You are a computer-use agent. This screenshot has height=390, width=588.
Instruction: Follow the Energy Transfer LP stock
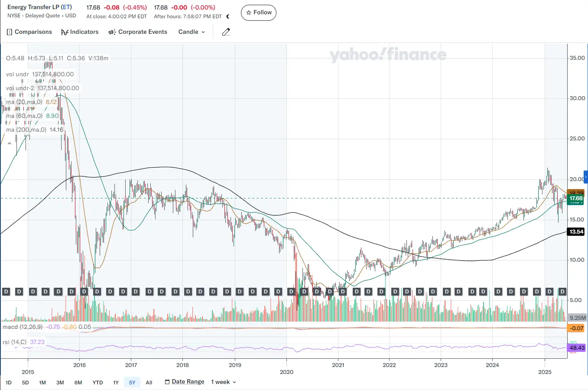pos(258,13)
